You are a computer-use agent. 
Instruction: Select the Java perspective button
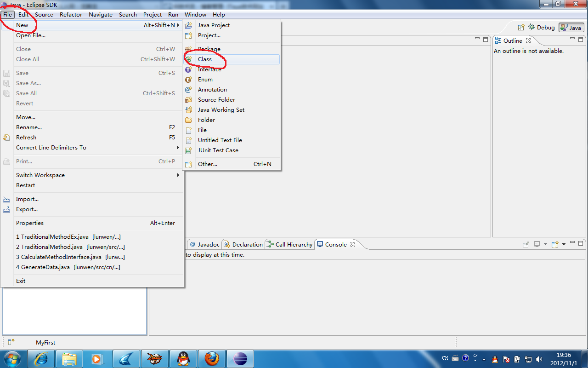click(571, 28)
